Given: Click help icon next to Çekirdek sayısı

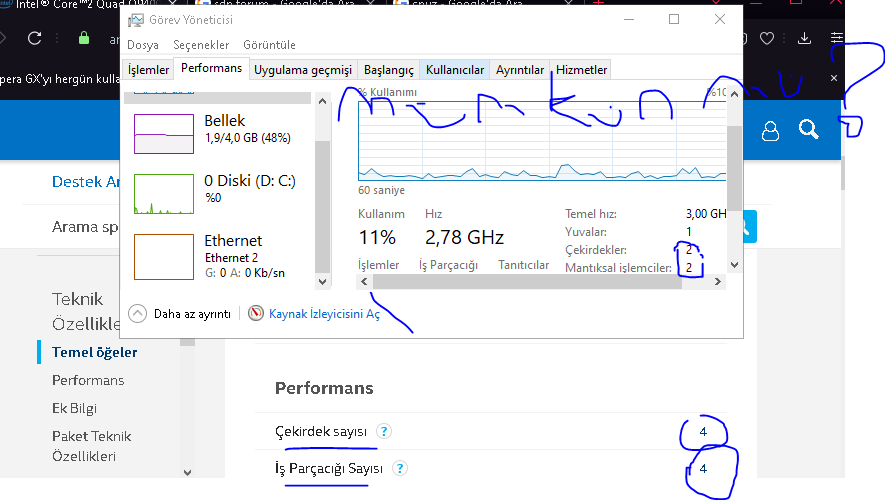Looking at the screenshot, I should [x=384, y=431].
